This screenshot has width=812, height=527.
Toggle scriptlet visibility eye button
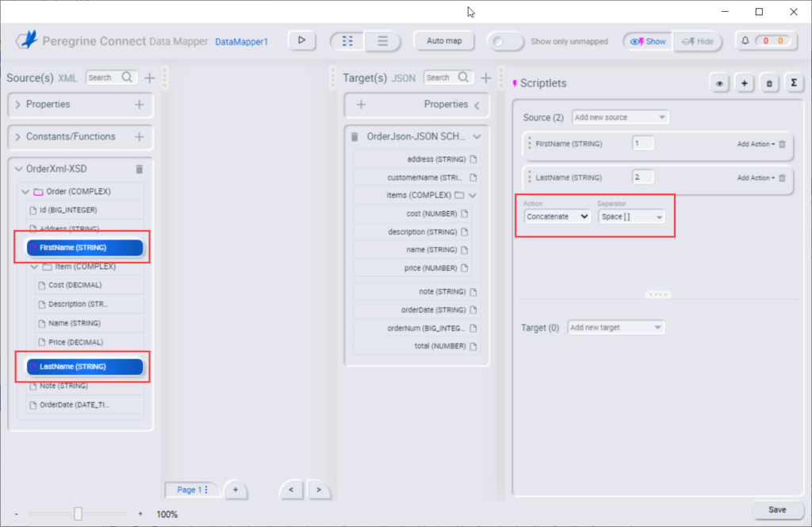719,83
